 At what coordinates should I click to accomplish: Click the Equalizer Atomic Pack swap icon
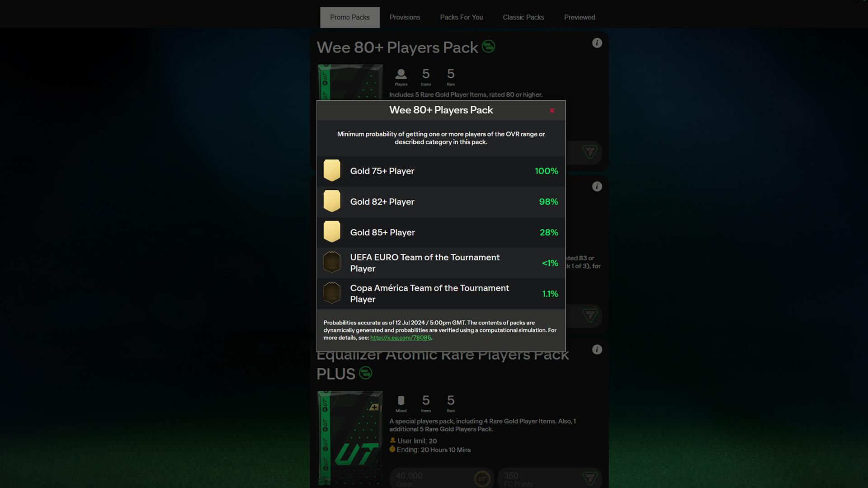(x=365, y=372)
